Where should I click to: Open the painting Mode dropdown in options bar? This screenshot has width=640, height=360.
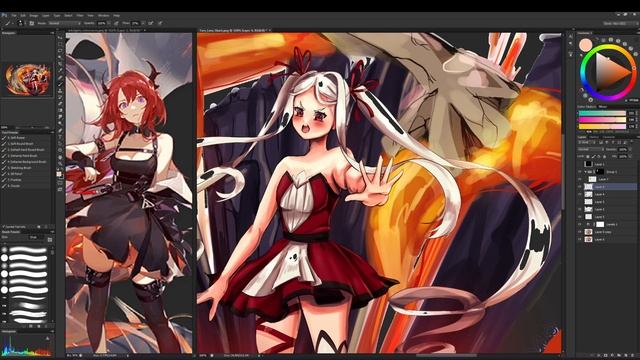click(64, 23)
